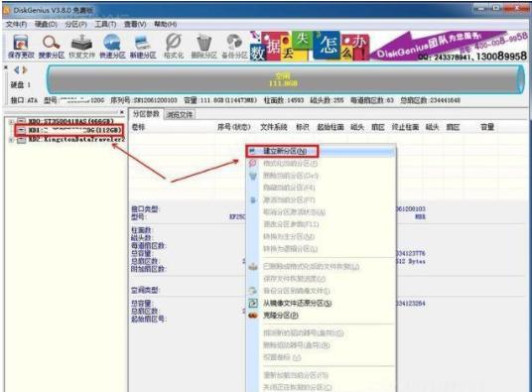Choose 取消分区激活状态(A) in context menu
Screen dimensions: 532x392
(x=321, y=212)
